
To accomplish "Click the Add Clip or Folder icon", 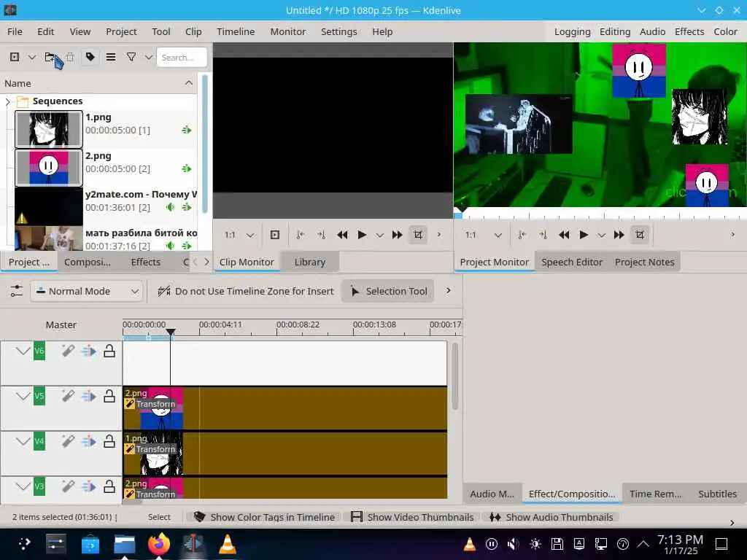I will [15, 57].
